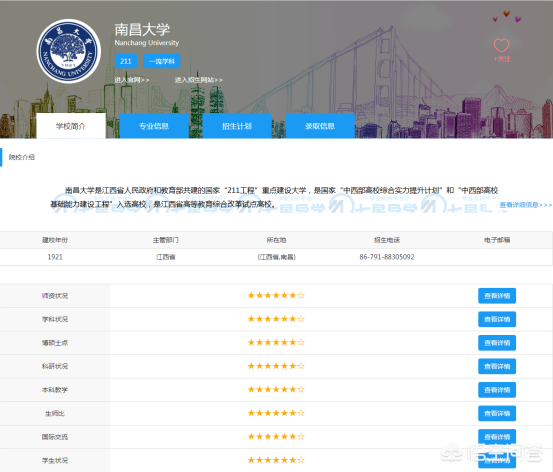Image resolution: width=553 pixels, height=472 pixels.
Task: Switch to the 专业信息 tab
Action: 154,126
